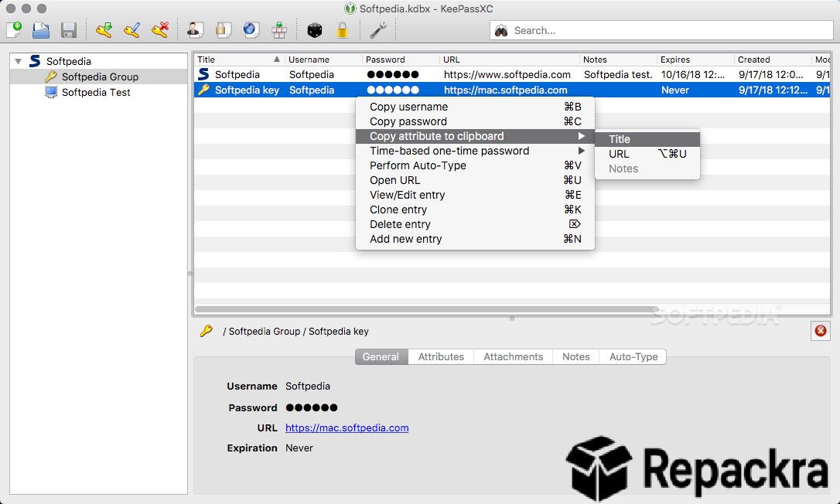Image resolution: width=840 pixels, height=504 pixels.
Task: Copy URL using the globe toolbar icon
Action: (251, 30)
